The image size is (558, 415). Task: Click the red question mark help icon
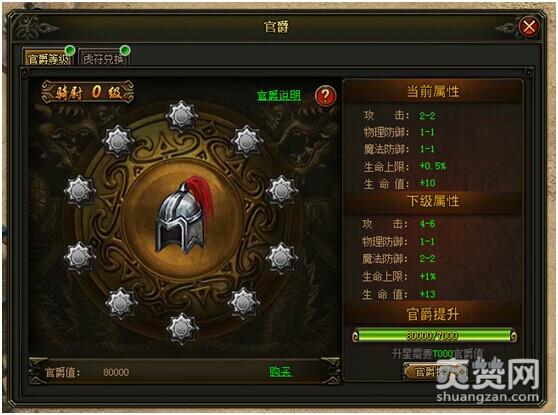pos(325,95)
